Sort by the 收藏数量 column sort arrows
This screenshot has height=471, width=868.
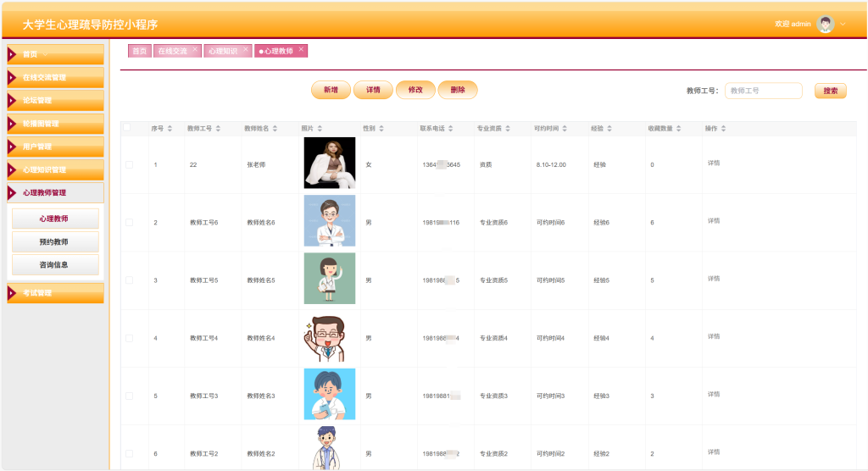(x=679, y=129)
